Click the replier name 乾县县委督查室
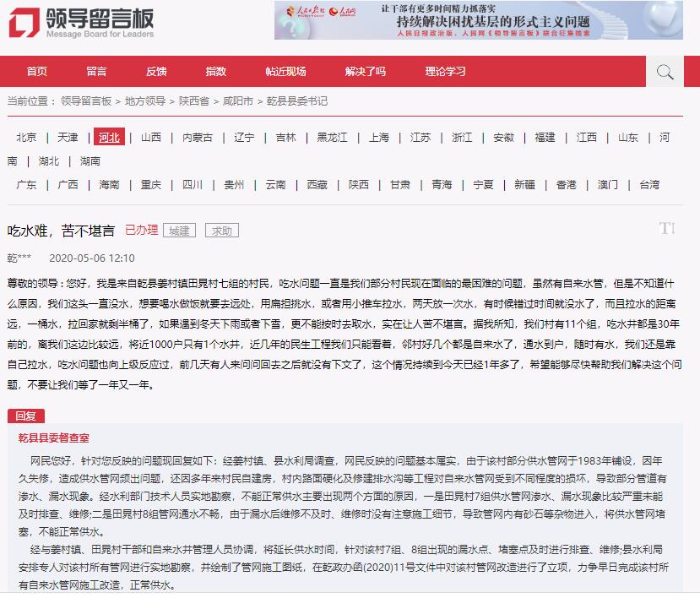 point(53,438)
